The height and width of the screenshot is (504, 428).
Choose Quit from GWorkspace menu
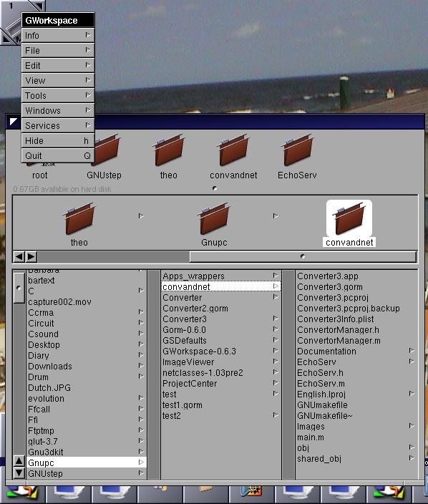tap(58, 156)
